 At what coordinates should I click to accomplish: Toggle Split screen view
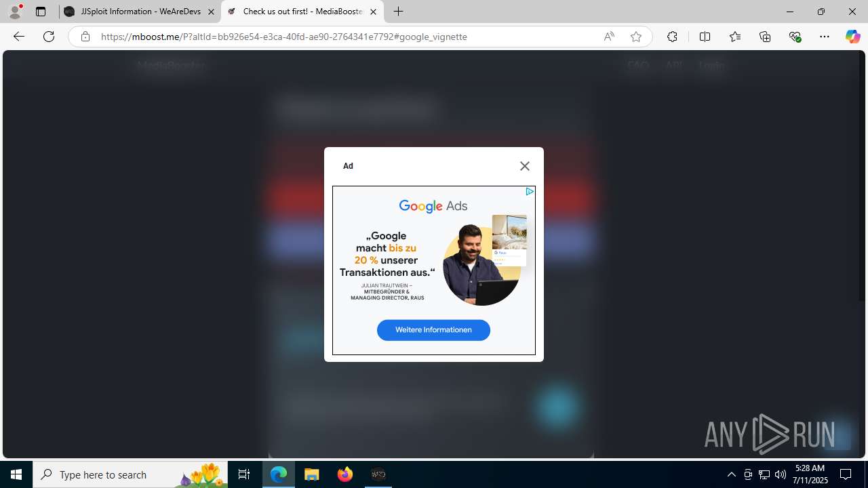click(x=705, y=37)
